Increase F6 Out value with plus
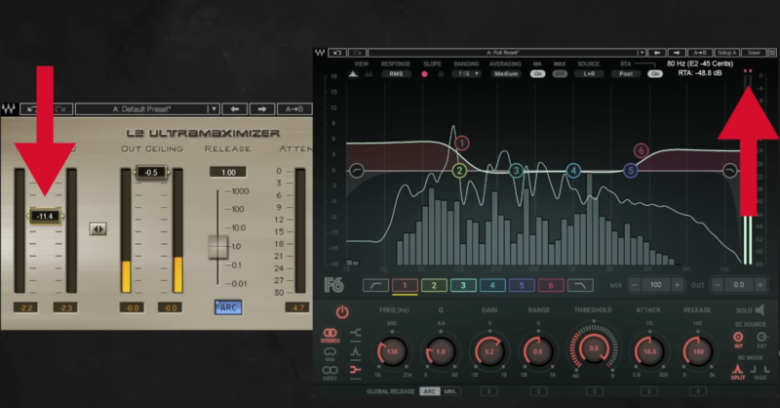 pyautogui.click(x=760, y=285)
